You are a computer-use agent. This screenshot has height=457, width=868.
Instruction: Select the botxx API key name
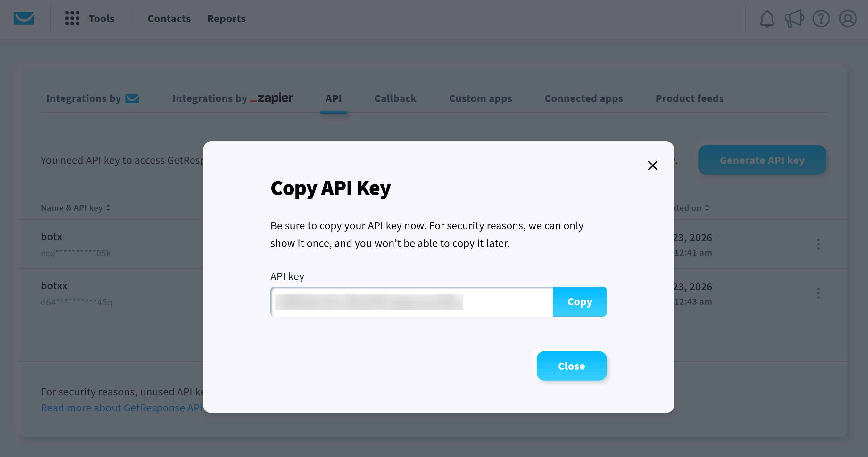(54, 286)
